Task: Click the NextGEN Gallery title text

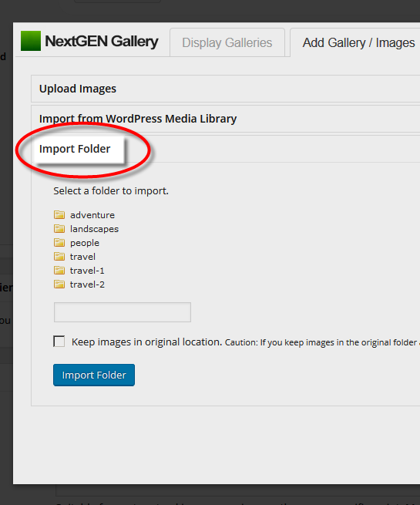Action: [x=102, y=41]
